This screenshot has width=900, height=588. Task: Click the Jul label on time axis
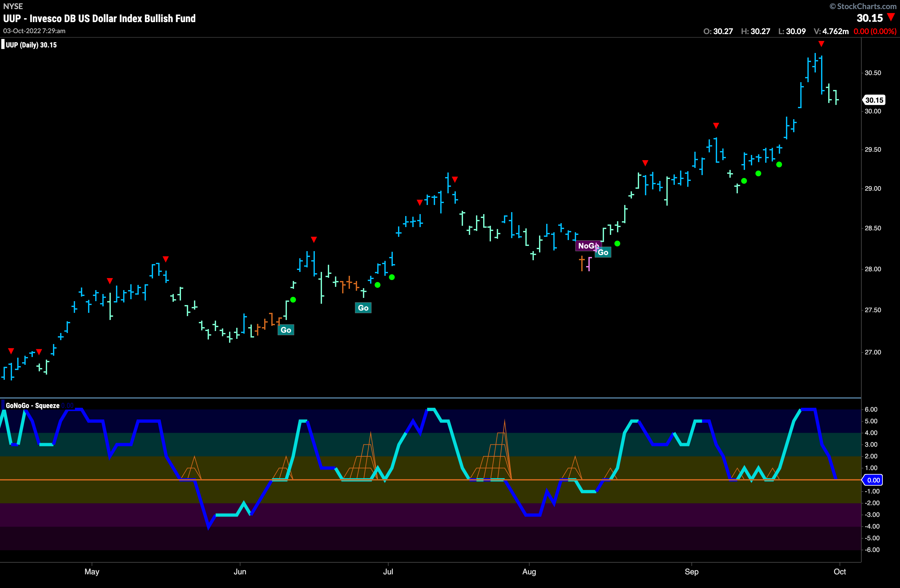pos(388,571)
